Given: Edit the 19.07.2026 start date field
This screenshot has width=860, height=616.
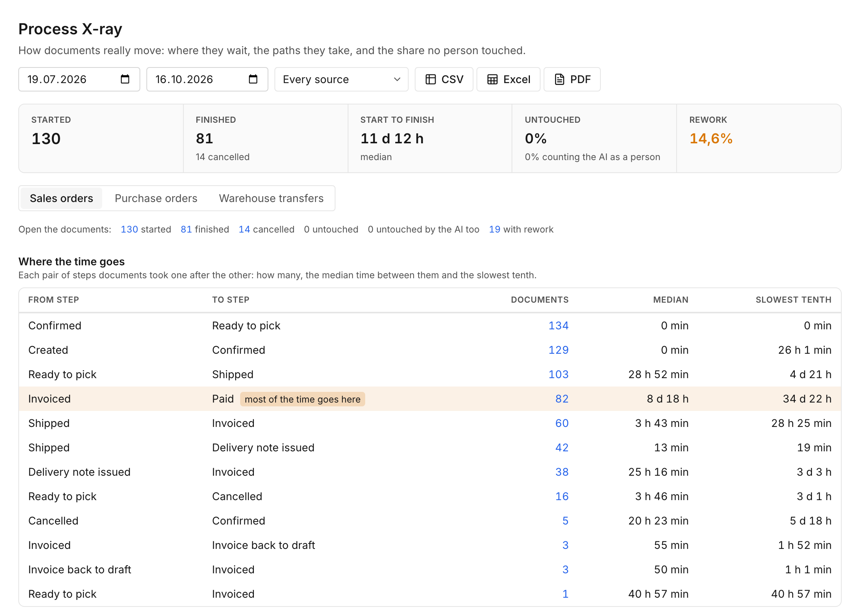Looking at the screenshot, I should (79, 79).
